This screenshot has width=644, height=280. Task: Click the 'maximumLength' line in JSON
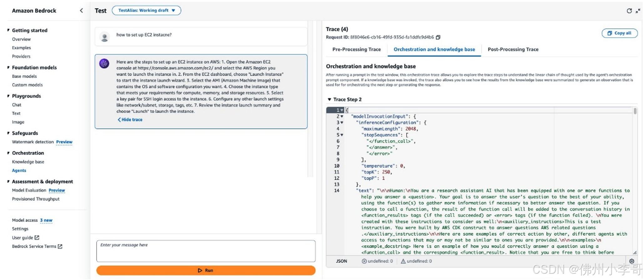(390, 129)
